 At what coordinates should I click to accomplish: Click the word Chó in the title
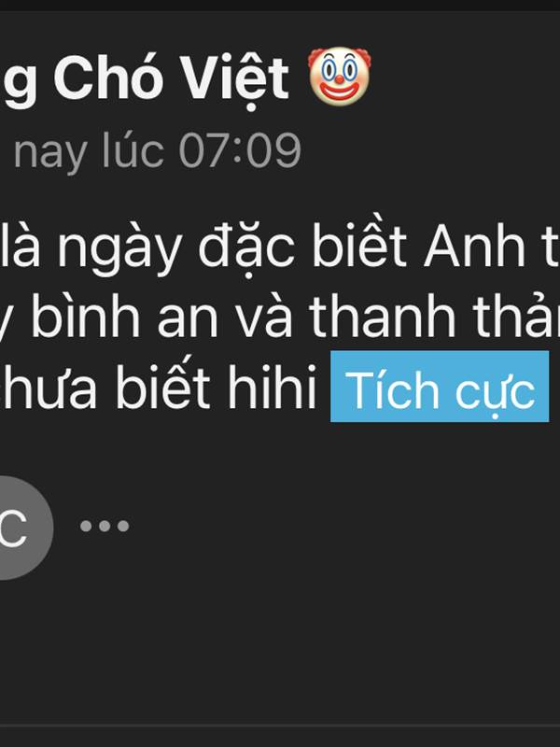pos(105,78)
